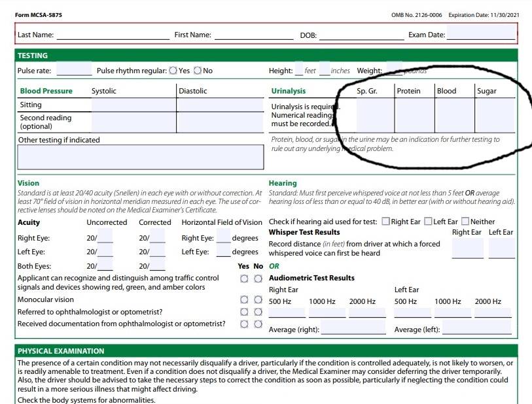
Task: Click the Expiration Date: 11/30/2021 text
Action: [x=484, y=15]
